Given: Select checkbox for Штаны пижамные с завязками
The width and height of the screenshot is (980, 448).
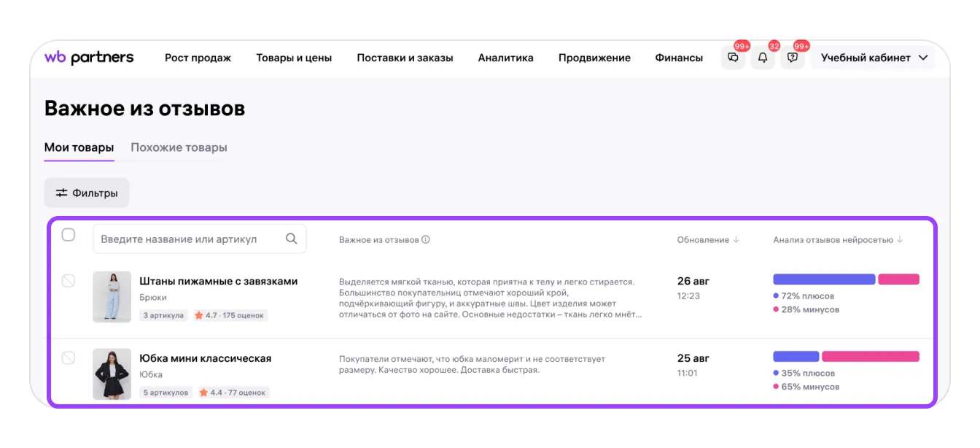Looking at the screenshot, I should tap(69, 281).
